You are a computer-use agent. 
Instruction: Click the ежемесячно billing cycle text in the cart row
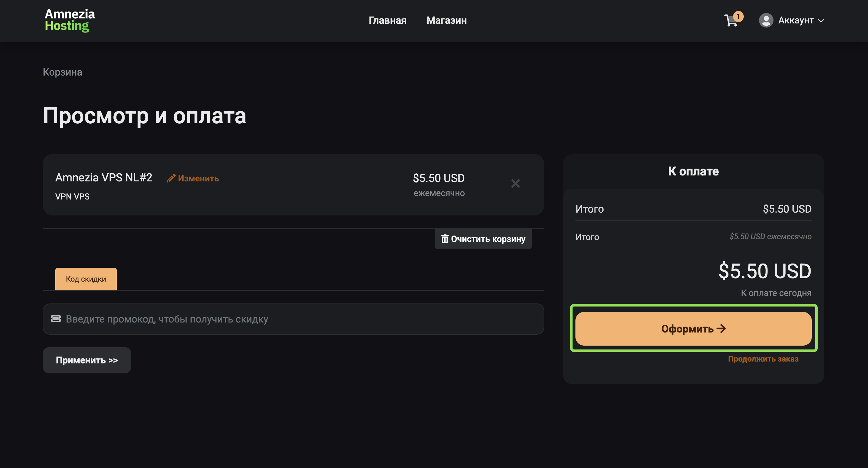click(439, 193)
